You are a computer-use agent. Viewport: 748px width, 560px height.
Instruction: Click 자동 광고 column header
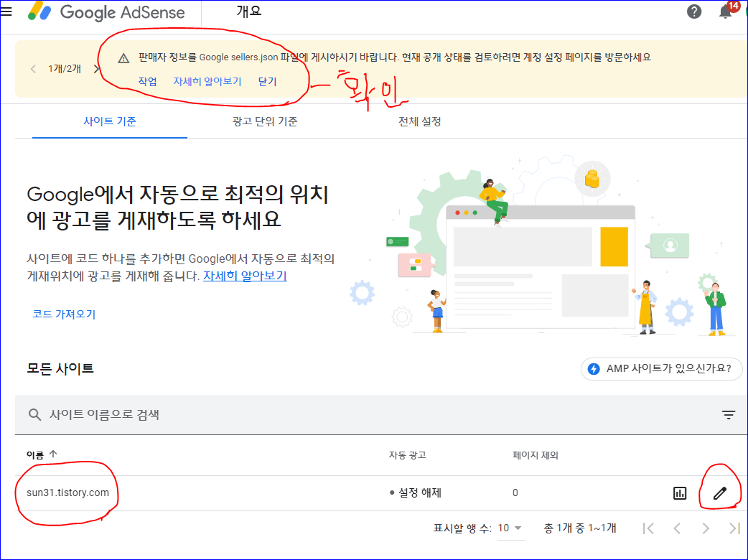pyautogui.click(x=408, y=455)
